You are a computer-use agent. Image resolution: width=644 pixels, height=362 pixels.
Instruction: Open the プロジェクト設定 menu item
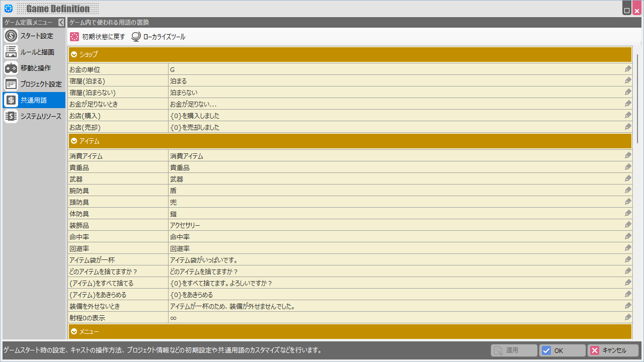[40, 84]
